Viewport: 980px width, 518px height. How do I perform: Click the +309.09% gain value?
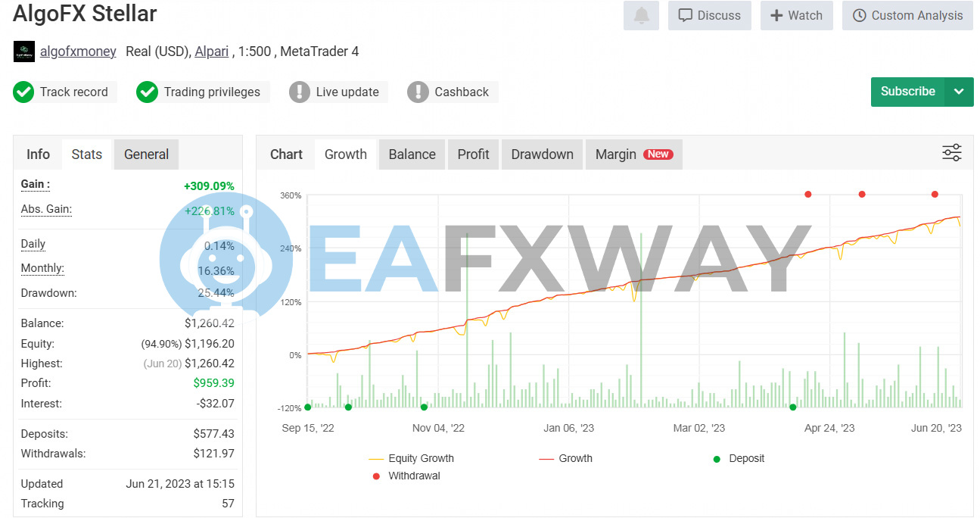coord(209,186)
